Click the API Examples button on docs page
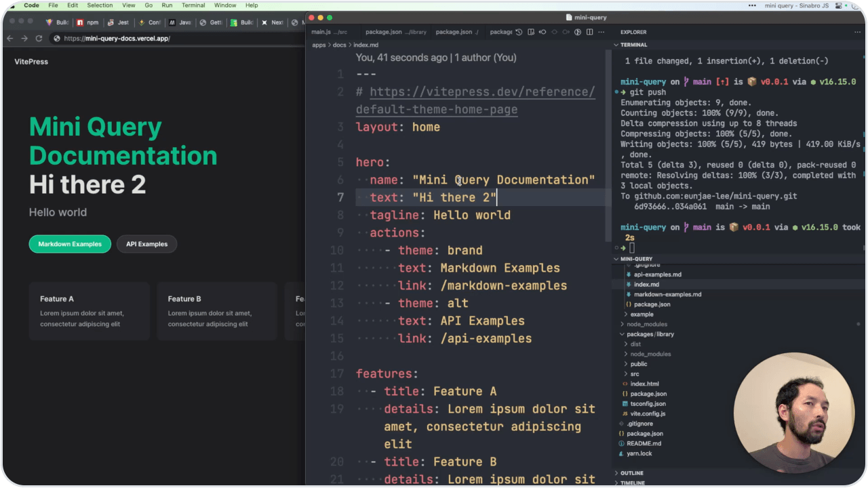Image resolution: width=868 pixels, height=488 pixels. (x=146, y=244)
